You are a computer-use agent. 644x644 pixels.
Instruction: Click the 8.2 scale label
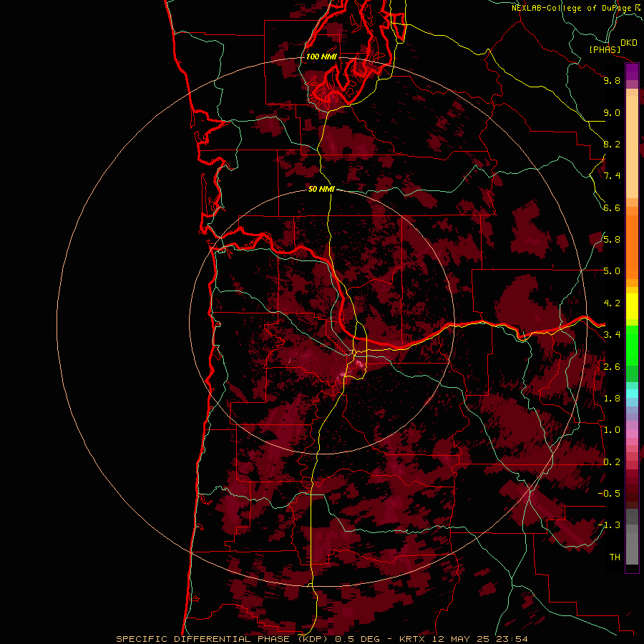pyautogui.click(x=612, y=144)
